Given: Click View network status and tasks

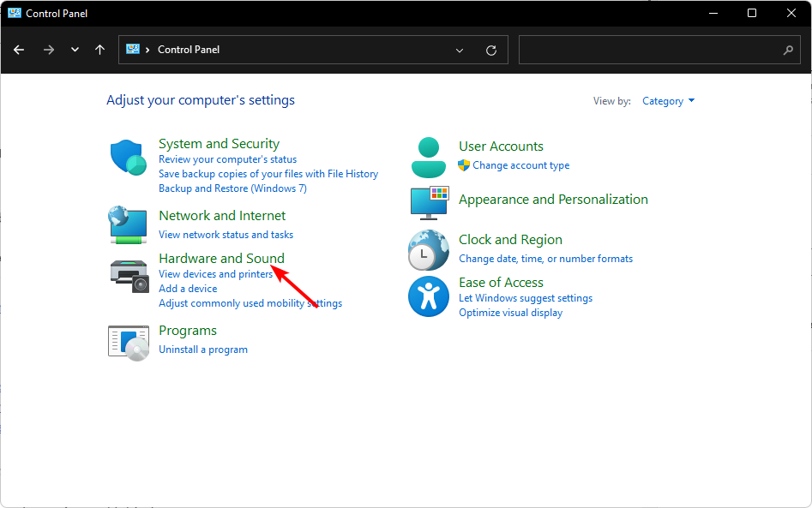Looking at the screenshot, I should (226, 235).
